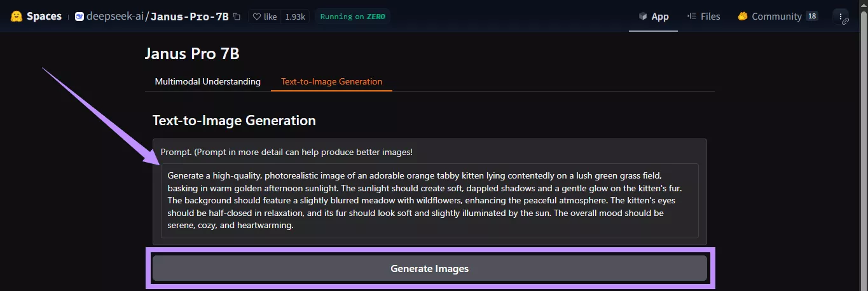Like the space with the heart button
This screenshot has height=291, width=868.
click(265, 17)
